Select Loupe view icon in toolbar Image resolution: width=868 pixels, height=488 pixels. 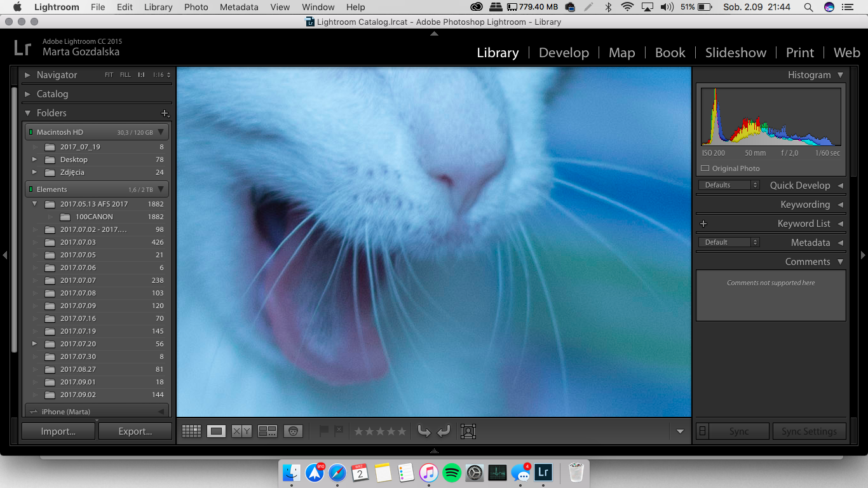[x=217, y=431]
